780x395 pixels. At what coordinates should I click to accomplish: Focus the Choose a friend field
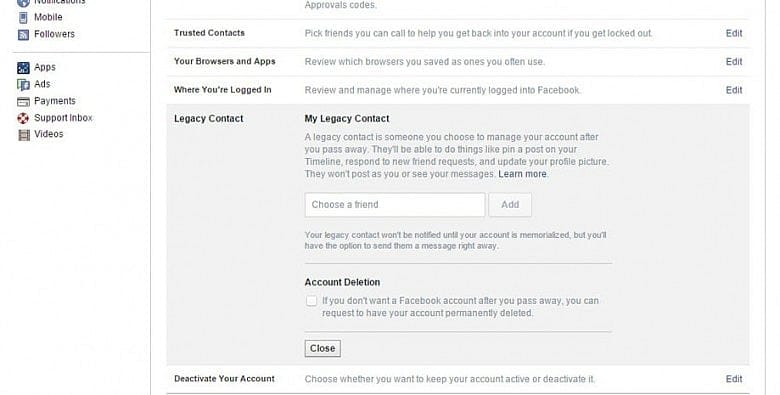coord(395,205)
